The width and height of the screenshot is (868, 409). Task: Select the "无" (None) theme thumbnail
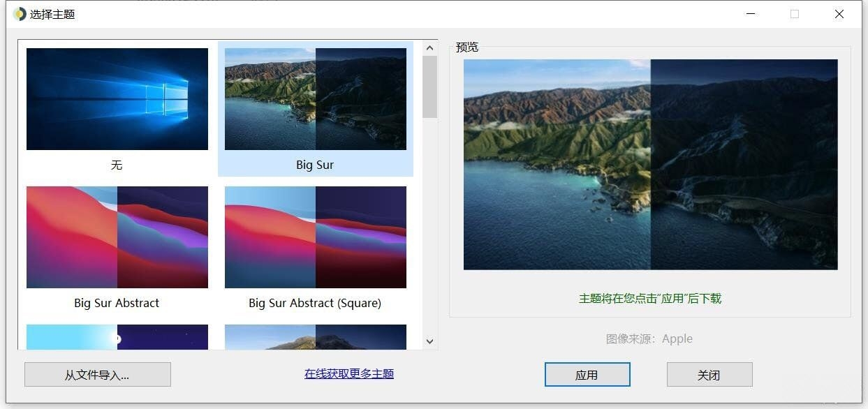pyautogui.click(x=117, y=98)
